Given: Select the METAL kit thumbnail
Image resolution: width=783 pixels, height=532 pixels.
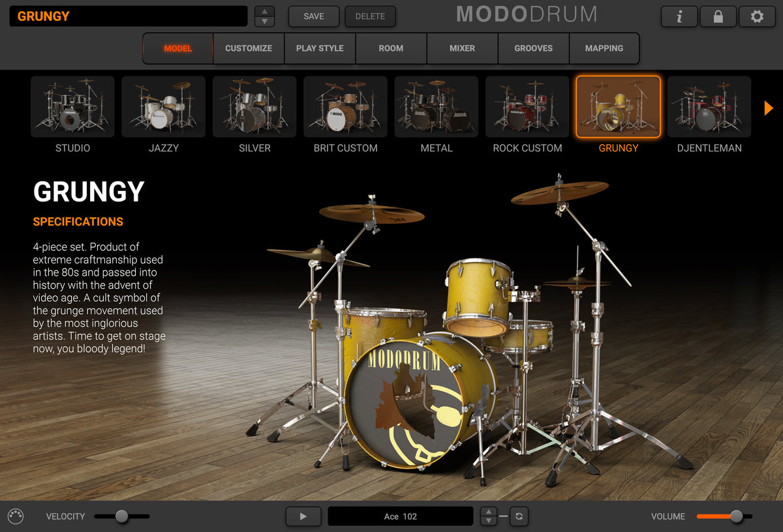Looking at the screenshot, I should [x=436, y=106].
